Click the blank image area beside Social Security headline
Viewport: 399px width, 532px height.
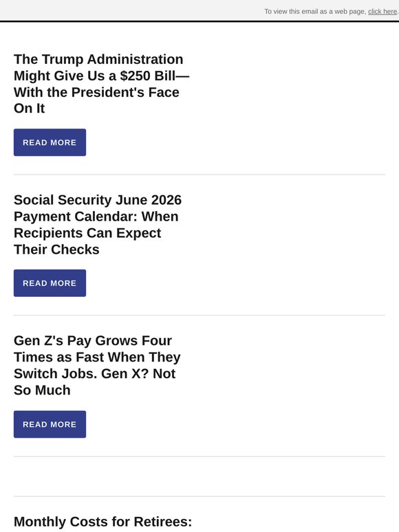tap(292, 245)
